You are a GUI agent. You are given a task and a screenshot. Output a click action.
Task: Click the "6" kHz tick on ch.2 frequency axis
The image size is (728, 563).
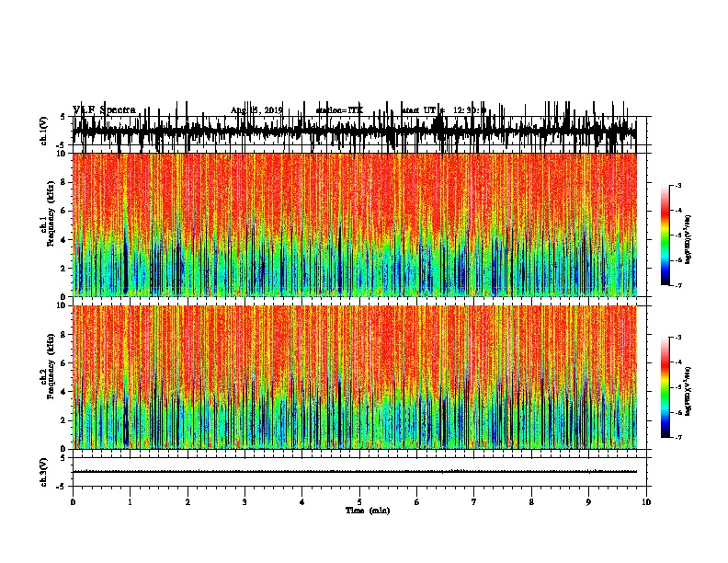[x=64, y=363]
